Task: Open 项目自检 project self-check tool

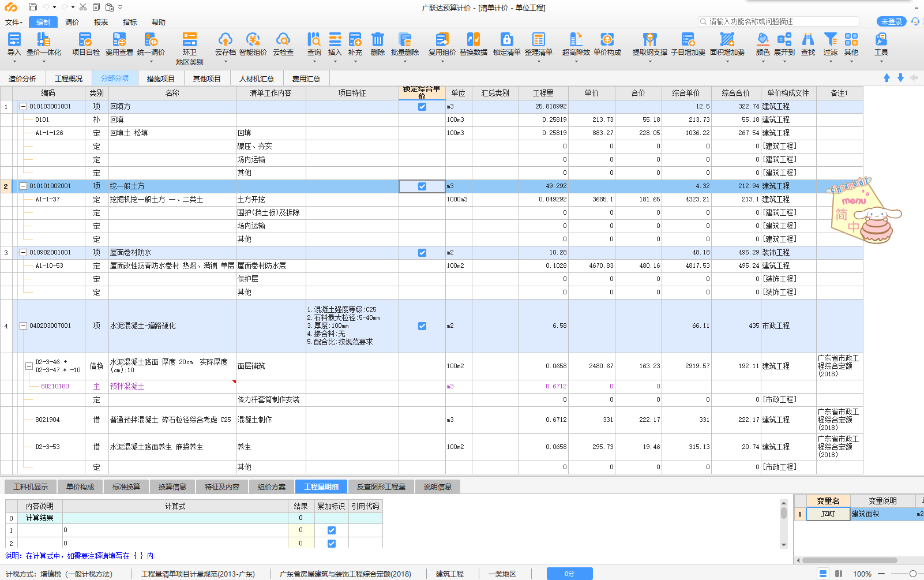Action: (x=85, y=44)
